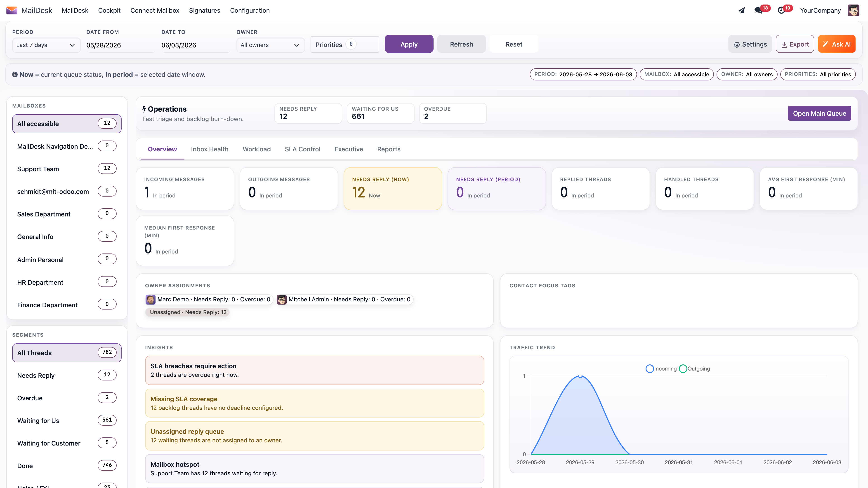Click the Waiting For Us 561 stat
Image resolution: width=868 pixels, height=488 pixels.
coord(380,113)
